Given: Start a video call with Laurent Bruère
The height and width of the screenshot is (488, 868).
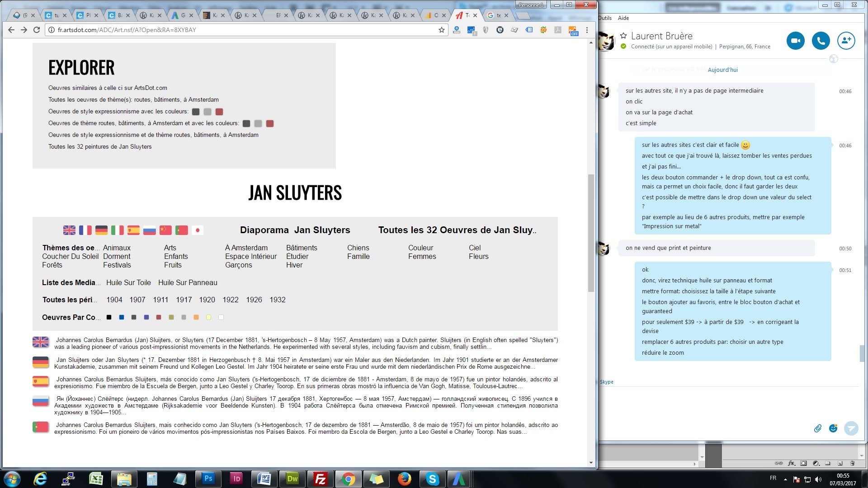Looking at the screenshot, I should click(795, 41).
